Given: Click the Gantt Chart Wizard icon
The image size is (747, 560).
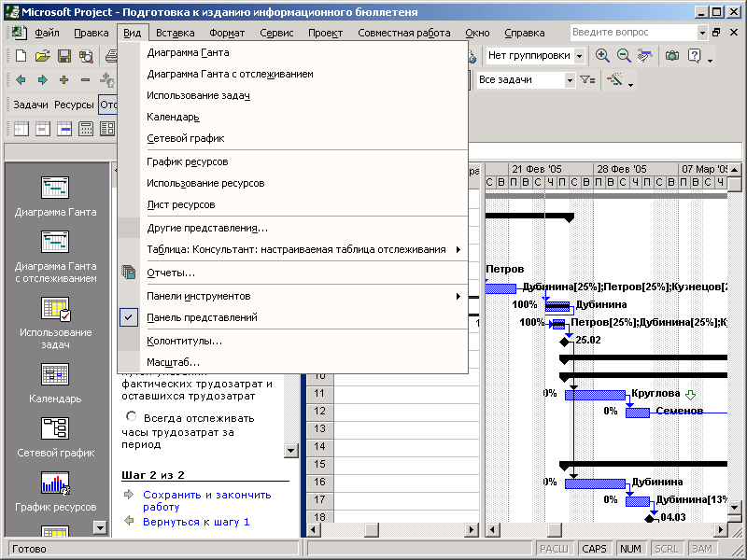Looking at the screenshot, I should click(x=615, y=79).
